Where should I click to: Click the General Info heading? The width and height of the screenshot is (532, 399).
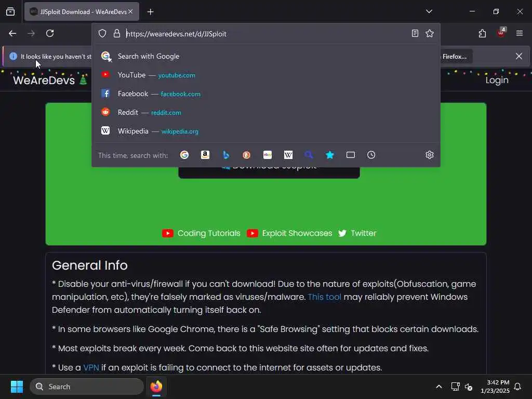90,265
